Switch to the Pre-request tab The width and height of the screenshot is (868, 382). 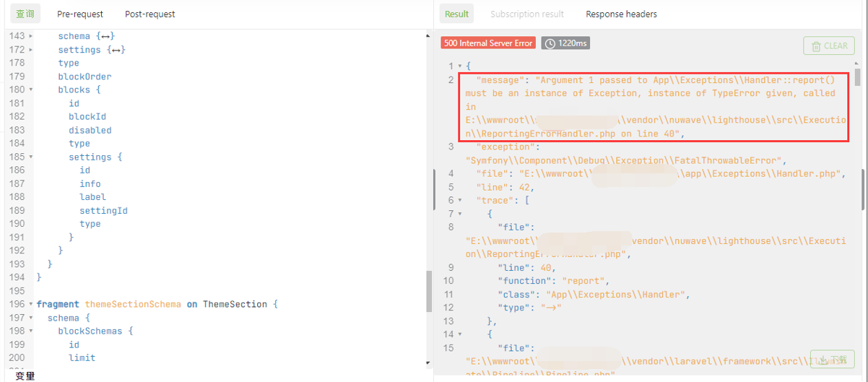click(80, 14)
